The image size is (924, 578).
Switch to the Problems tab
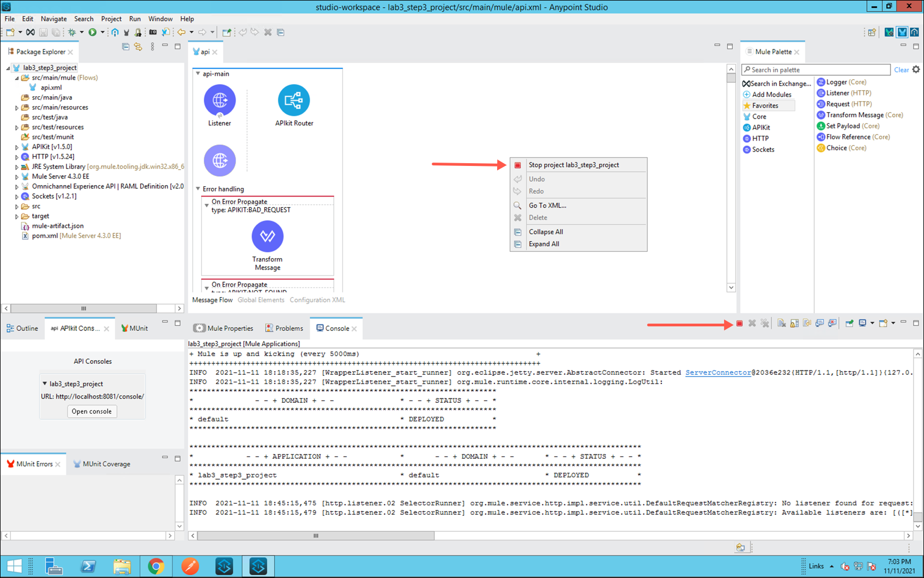[x=284, y=329]
